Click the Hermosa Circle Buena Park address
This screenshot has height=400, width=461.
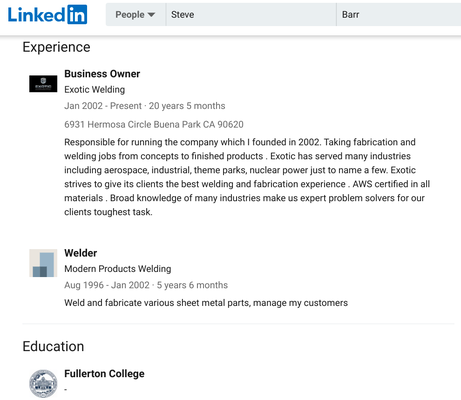pos(154,124)
